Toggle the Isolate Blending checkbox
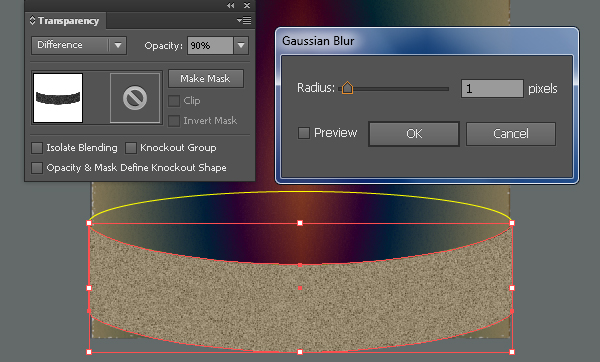This screenshot has height=362, width=600. click(37, 148)
